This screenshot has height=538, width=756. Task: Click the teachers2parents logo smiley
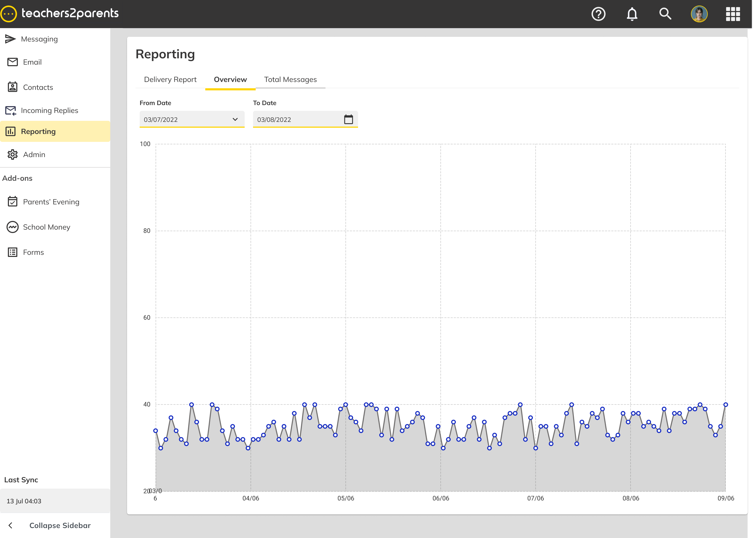point(9,14)
